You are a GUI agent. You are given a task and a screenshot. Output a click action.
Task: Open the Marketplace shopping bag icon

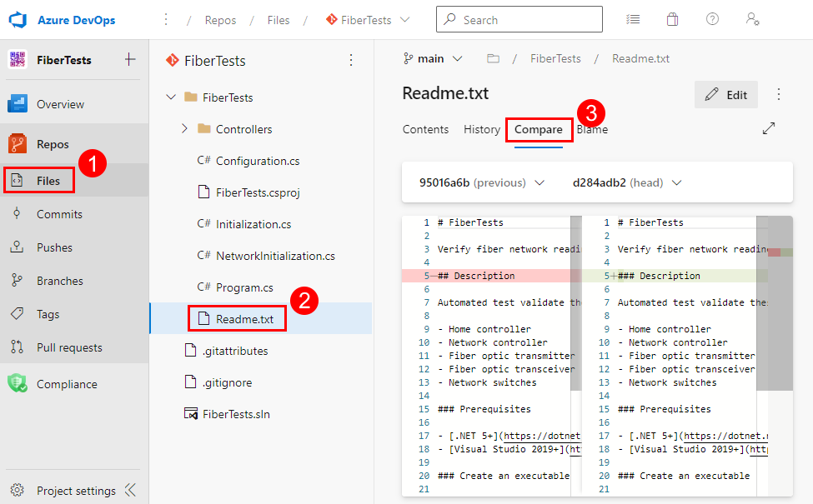pyautogui.click(x=672, y=18)
